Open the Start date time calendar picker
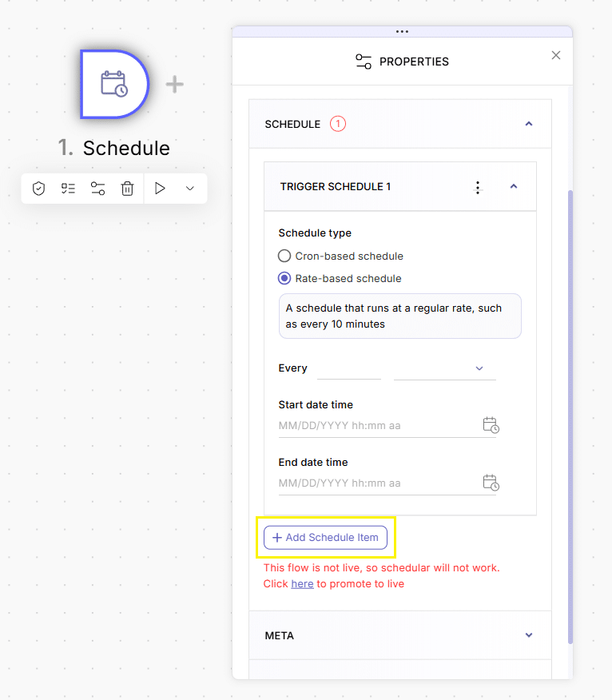 click(x=491, y=424)
